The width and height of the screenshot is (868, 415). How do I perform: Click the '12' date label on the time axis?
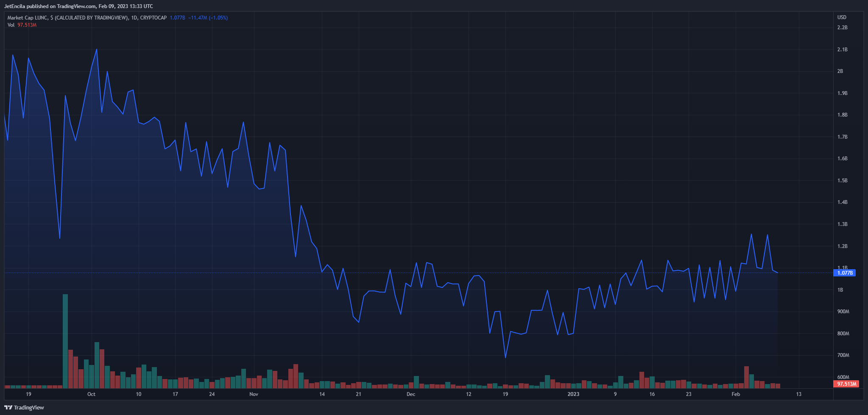469,394
